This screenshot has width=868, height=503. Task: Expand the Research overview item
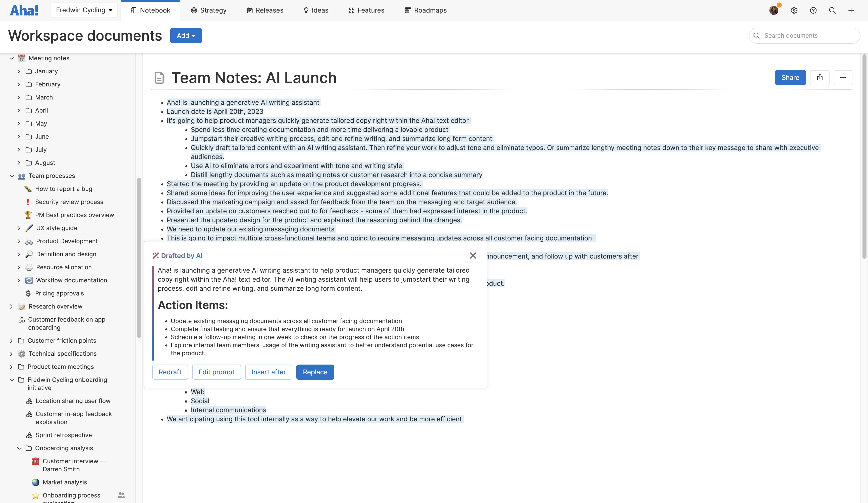click(x=11, y=307)
